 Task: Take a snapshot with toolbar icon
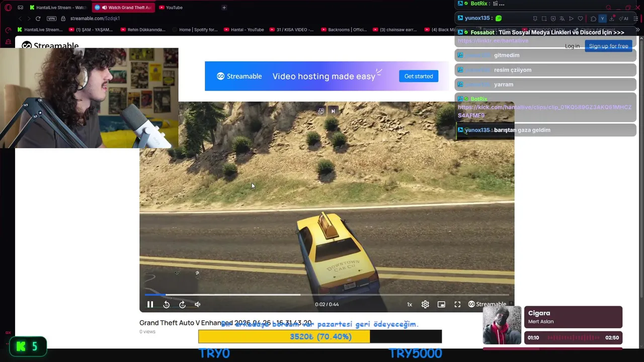pyautogui.click(x=544, y=19)
